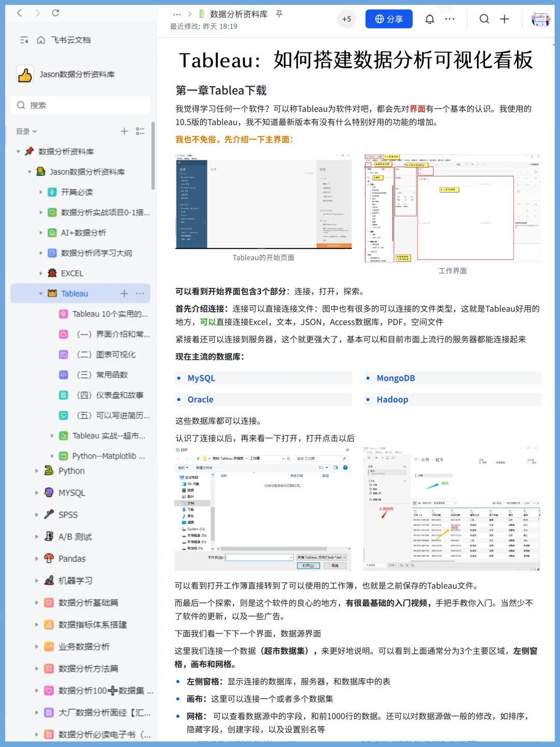
Task: Open breadcrumb ellipsis at top
Action: click(177, 15)
